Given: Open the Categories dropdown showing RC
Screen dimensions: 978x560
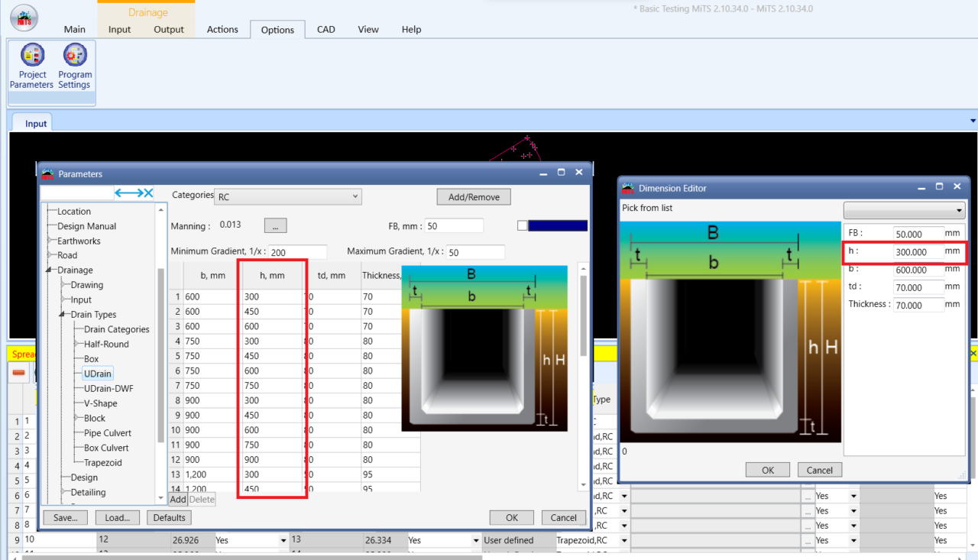Looking at the screenshot, I should click(287, 196).
